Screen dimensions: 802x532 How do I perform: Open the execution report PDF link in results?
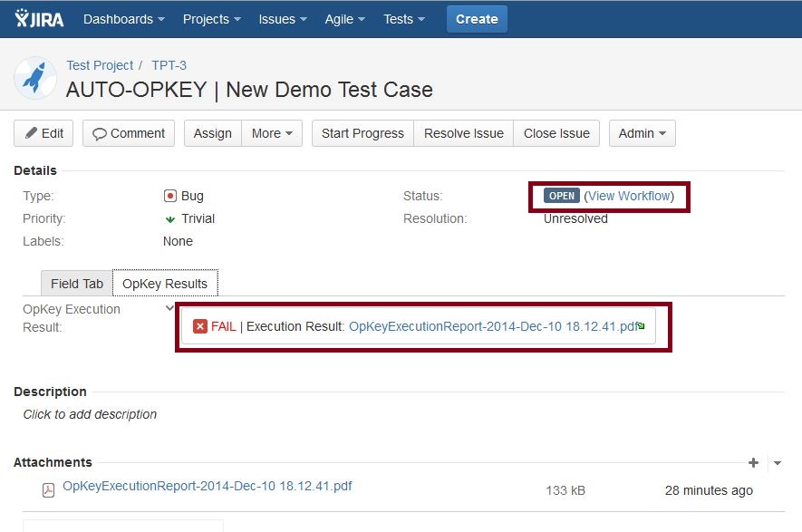[496, 326]
